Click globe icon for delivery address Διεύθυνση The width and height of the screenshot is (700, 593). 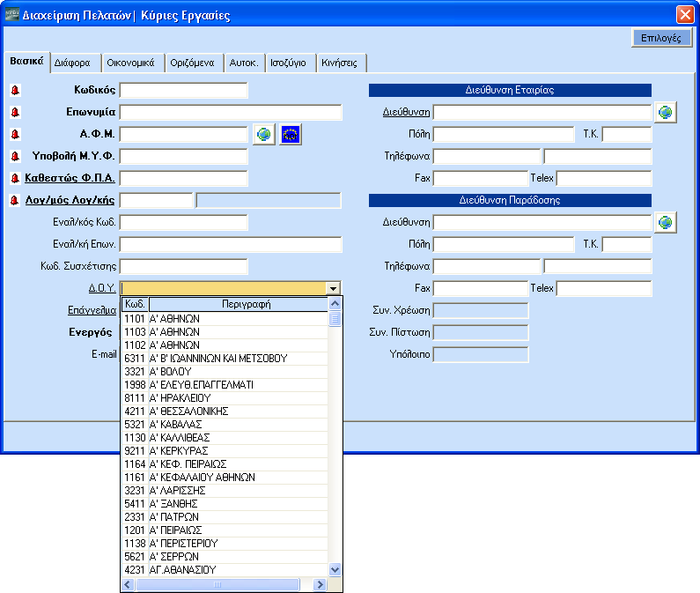click(666, 223)
